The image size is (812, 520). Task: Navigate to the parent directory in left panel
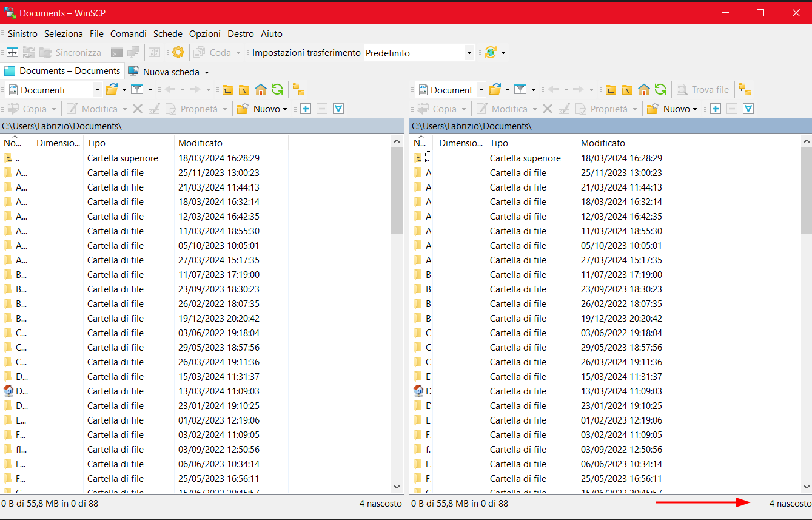[x=227, y=89]
